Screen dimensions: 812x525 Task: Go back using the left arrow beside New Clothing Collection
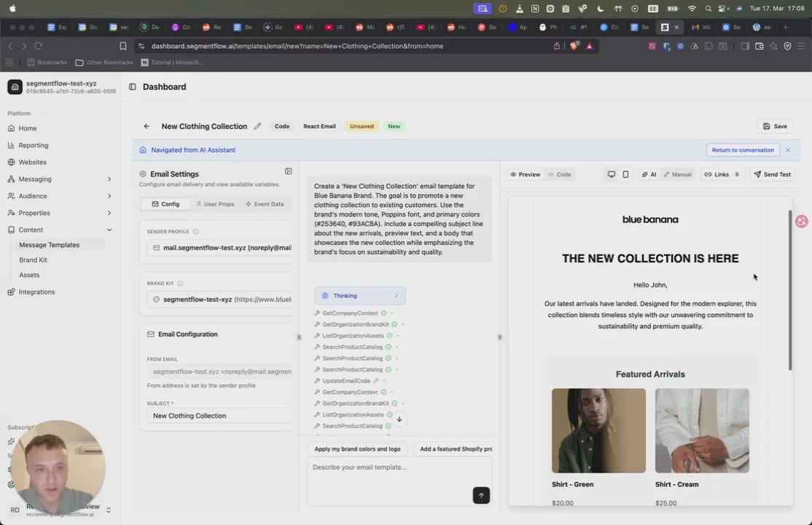(147, 126)
